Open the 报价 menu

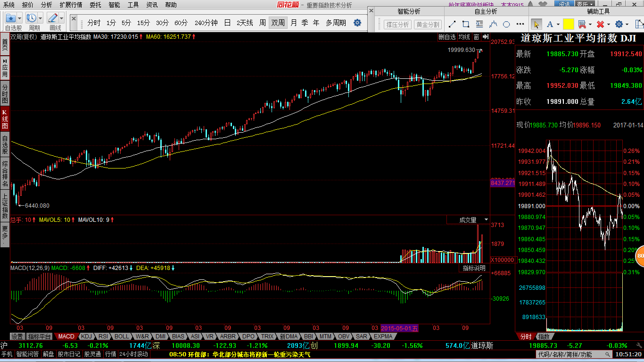coord(28,5)
